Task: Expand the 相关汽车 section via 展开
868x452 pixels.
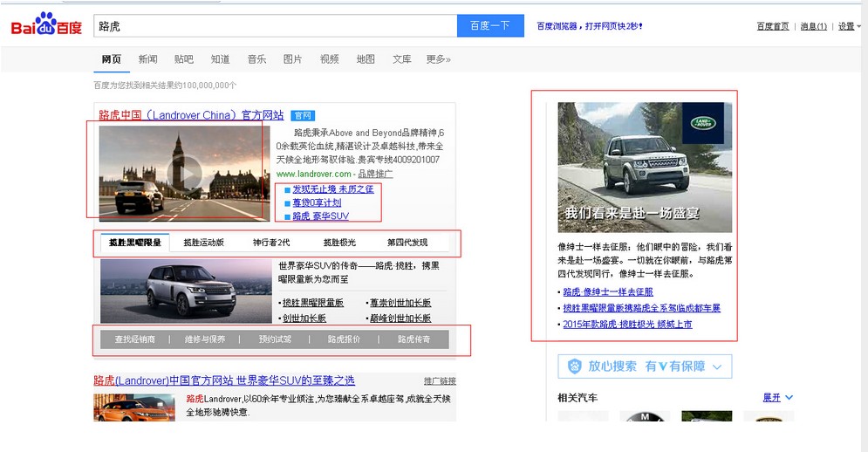Action: point(778,397)
